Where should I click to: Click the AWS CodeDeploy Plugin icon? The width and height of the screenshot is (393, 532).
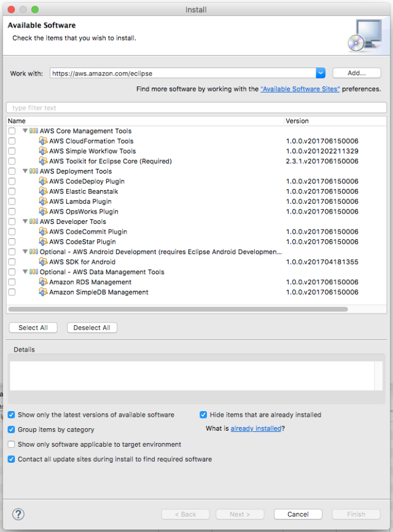43,181
